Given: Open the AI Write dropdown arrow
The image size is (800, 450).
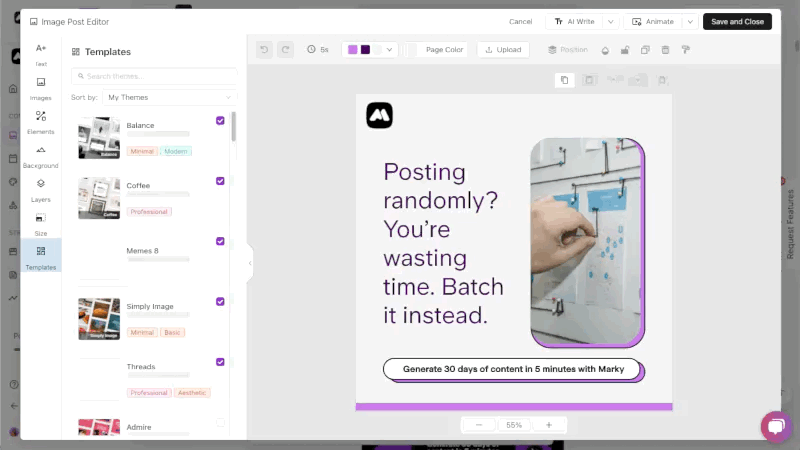Looking at the screenshot, I should (x=610, y=21).
